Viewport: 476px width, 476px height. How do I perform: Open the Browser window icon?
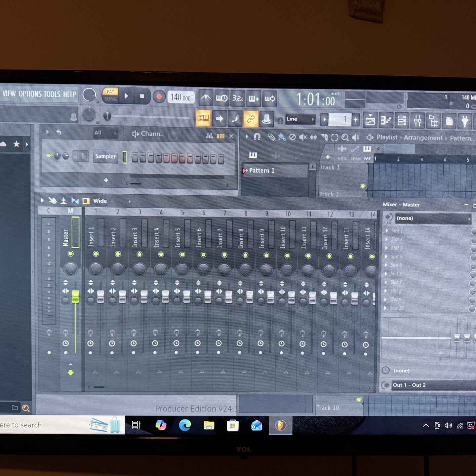434,121
